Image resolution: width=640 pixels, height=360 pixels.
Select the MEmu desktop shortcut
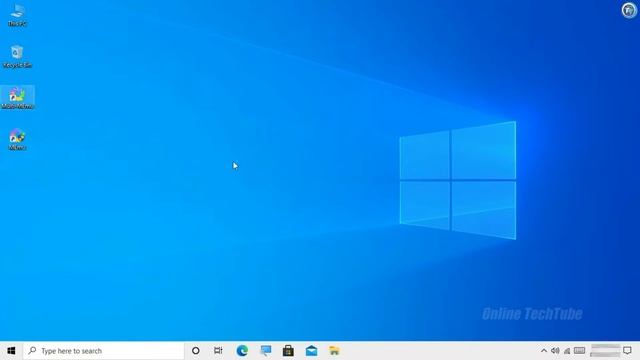click(17, 139)
